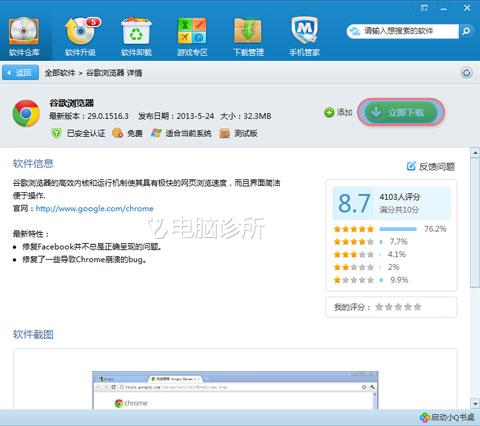This screenshot has height=426, width=480.
Task: Click the magnifier search button
Action: click(x=466, y=31)
